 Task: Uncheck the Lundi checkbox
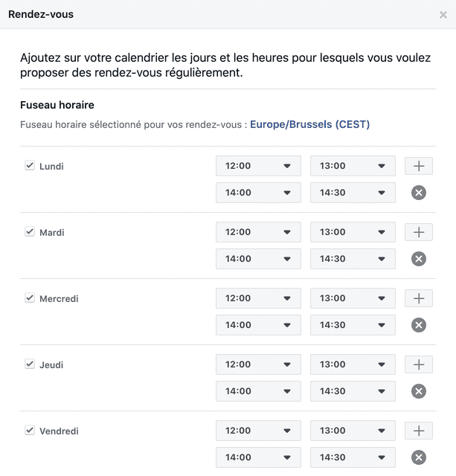tap(30, 165)
